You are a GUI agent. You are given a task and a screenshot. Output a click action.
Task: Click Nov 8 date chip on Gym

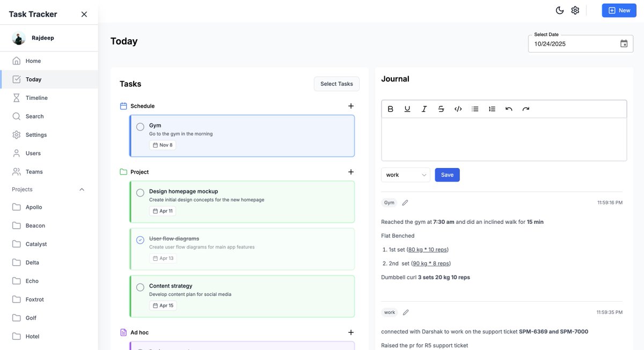[163, 145]
